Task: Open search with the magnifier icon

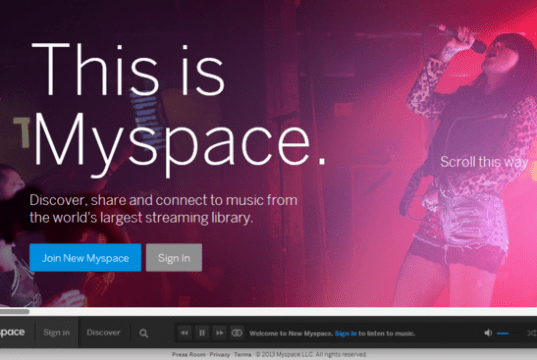Action: pyautogui.click(x=144, y=333)
